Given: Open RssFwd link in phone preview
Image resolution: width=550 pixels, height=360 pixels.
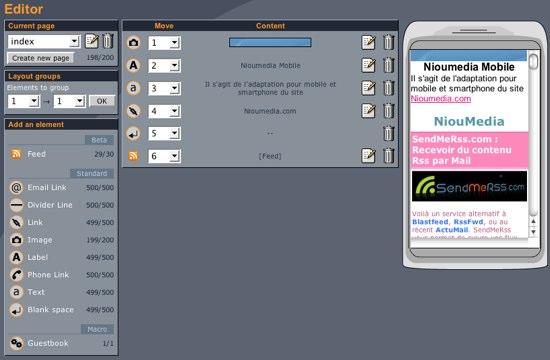Looking at the screenshot, I should click(x=468, y=222).
